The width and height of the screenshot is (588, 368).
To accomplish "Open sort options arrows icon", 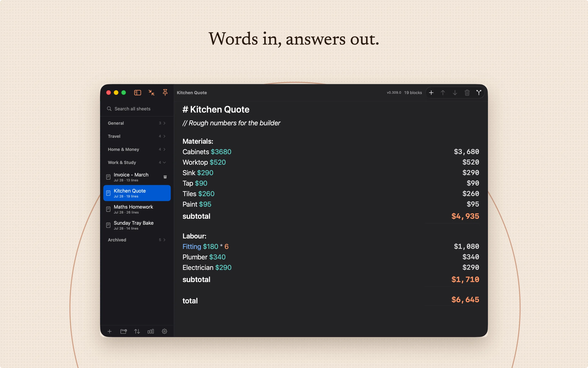I will [137, 331].
